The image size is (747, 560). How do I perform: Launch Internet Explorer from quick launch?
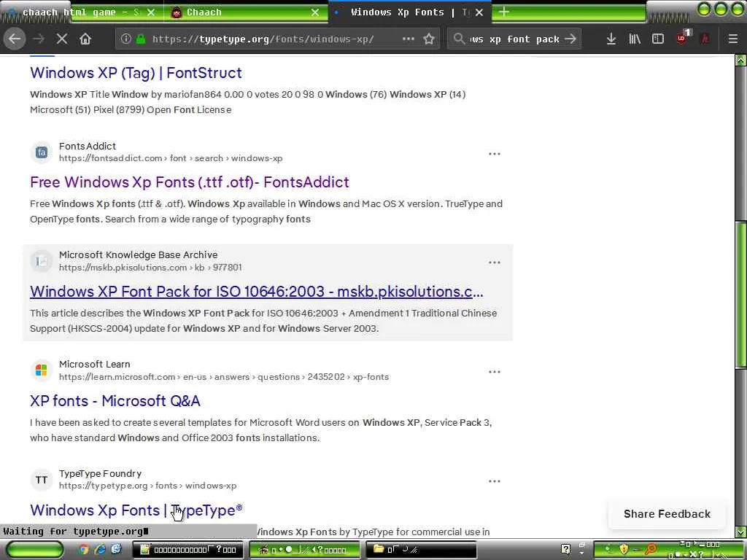tap(100, 549)
